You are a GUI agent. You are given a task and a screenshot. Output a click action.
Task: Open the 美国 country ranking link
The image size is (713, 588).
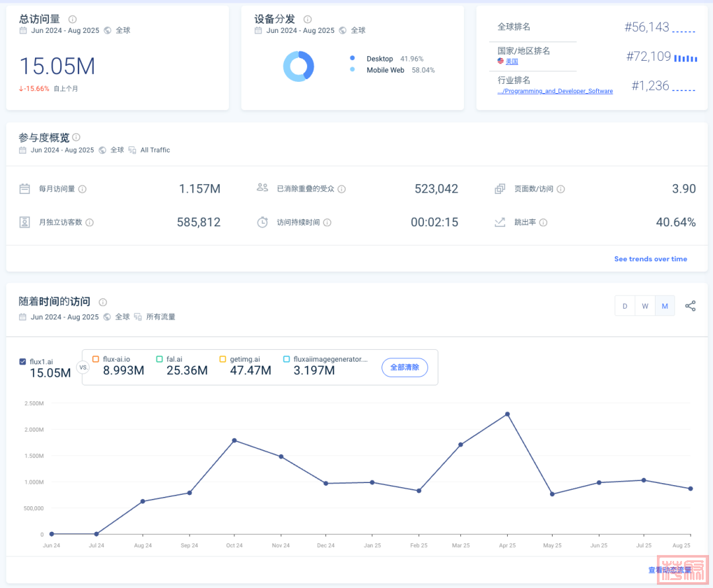(x=512, y=61)
